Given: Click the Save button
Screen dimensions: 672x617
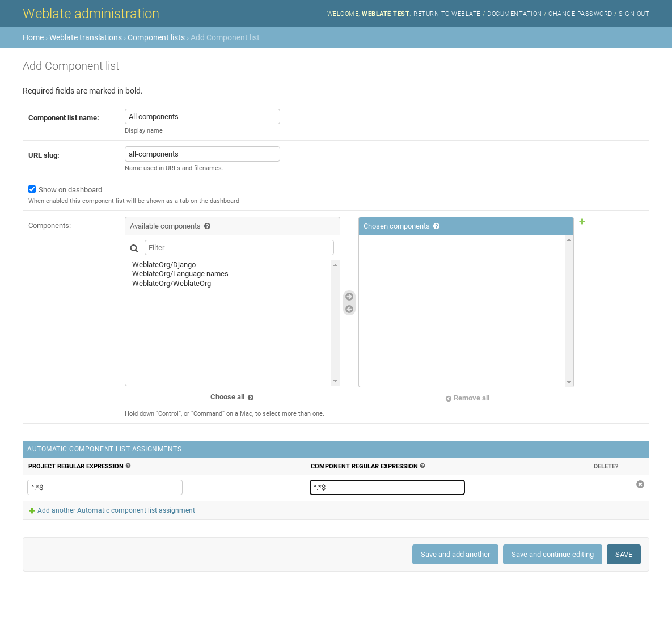Looking at the screenshot, I should pos(624,555).
